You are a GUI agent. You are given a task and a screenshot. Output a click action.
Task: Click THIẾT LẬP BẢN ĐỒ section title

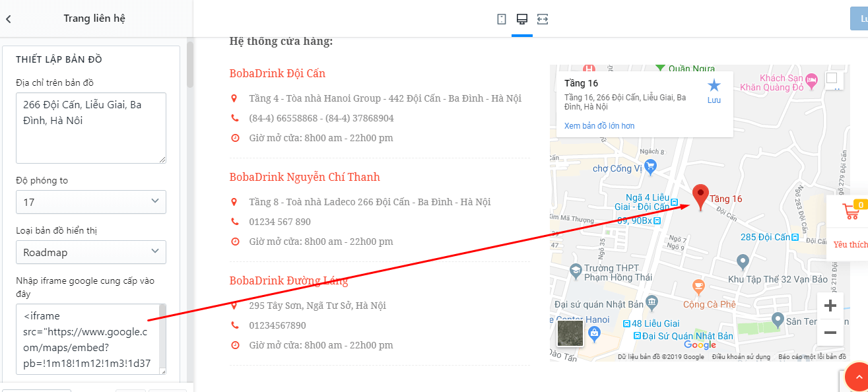pyautogui.click(x=59, y=59)
